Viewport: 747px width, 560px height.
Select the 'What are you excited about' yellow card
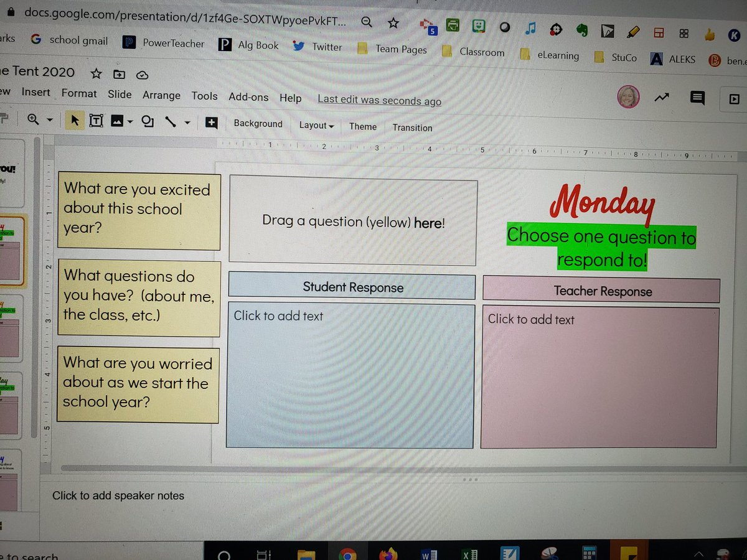point(139,211)
